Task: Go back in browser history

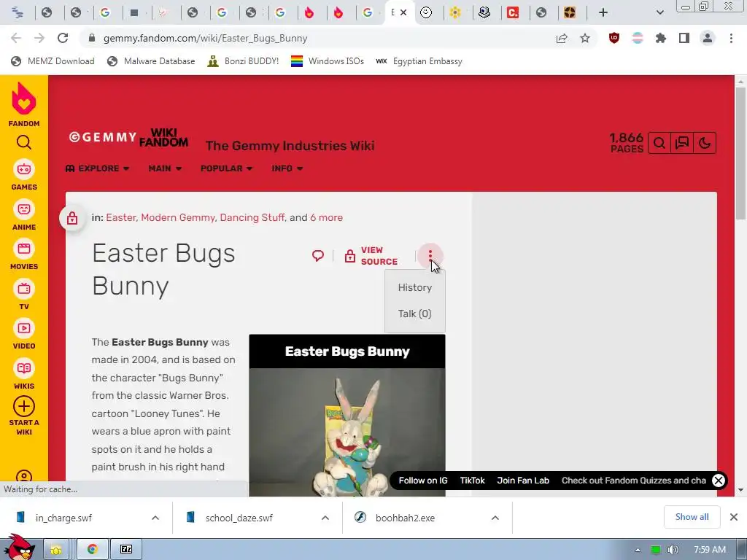Action: click(x=16, y=38)
